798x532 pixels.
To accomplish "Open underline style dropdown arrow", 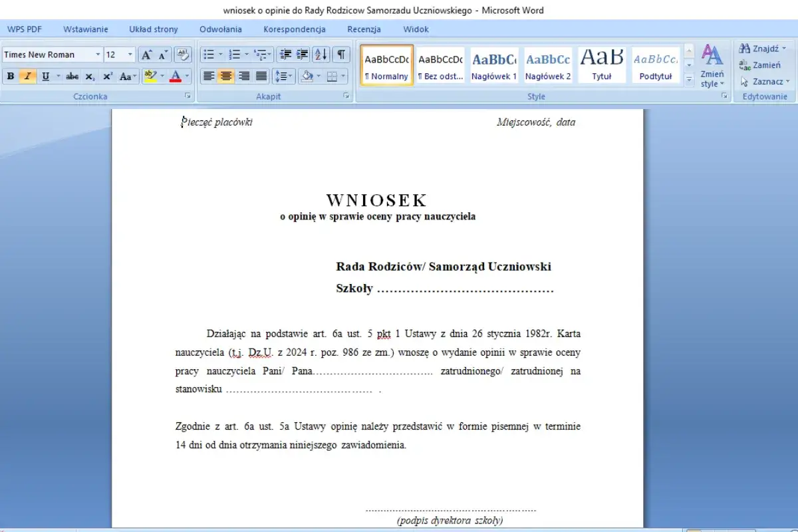I will coord(58,76).
